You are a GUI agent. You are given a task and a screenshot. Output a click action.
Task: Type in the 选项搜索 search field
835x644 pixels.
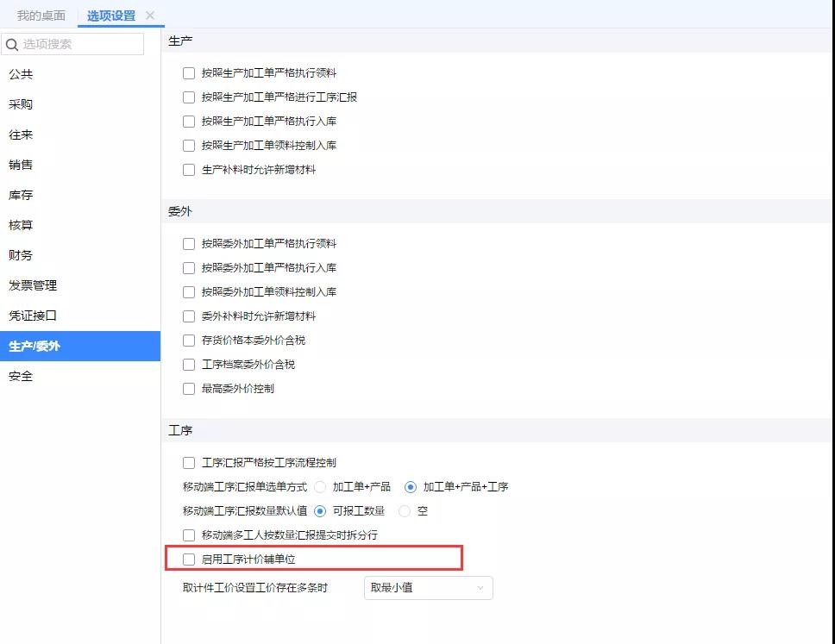pos(81,45)
